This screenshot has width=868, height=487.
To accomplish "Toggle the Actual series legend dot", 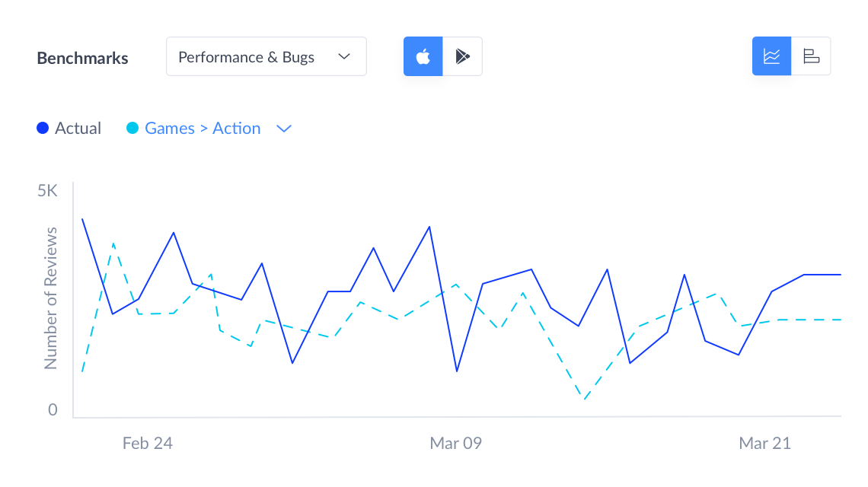I will click(43, 129).
